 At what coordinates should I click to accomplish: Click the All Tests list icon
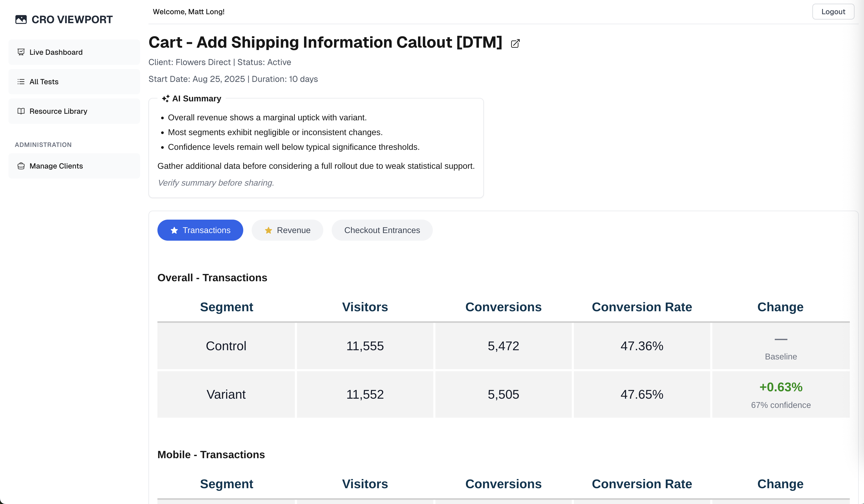click(21, 82)
